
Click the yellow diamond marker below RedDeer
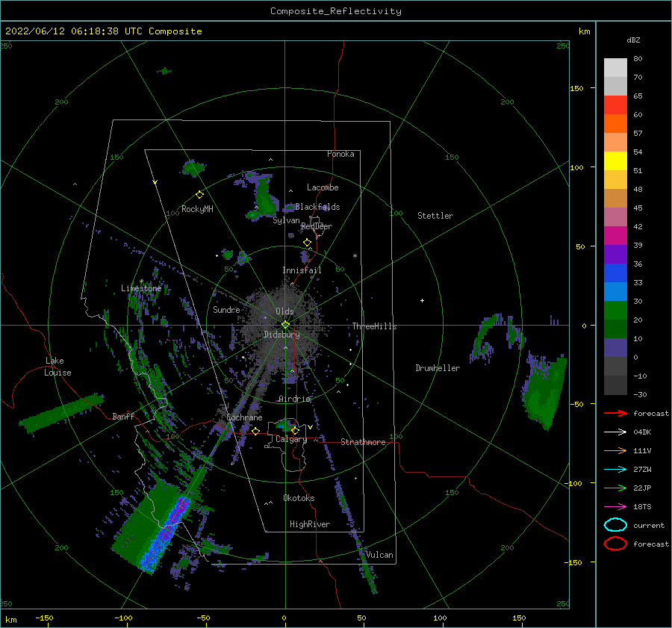308,243
